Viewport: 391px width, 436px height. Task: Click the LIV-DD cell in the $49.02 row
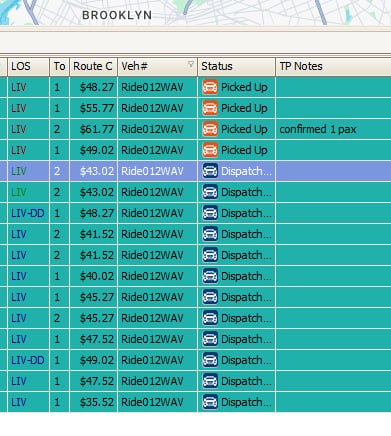click(x=28, y=360)
